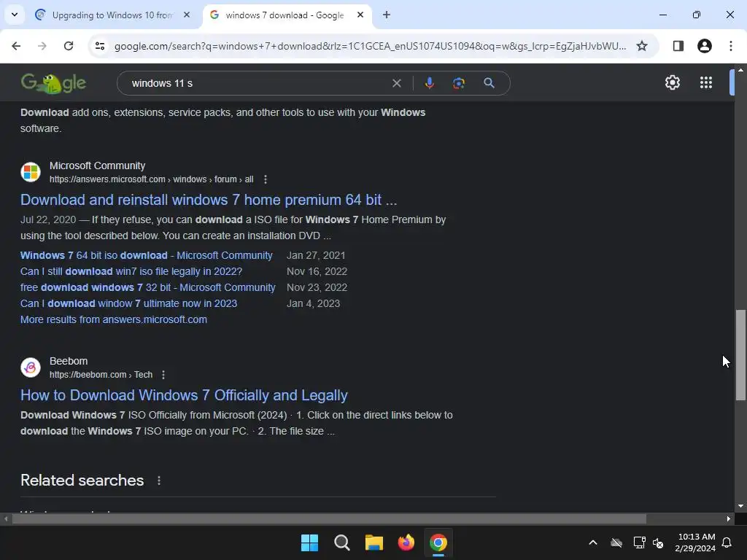747x560 pixels.
Task: Open Windows taskbar search
Action: click(x=341, y=542)
